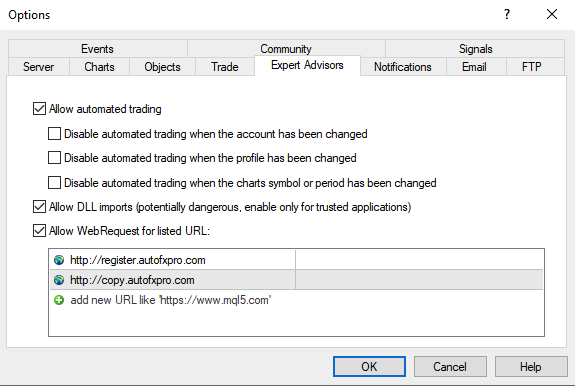This screenshot has height=386, width=575.
Task: Confirm settings with OK button
Action: (x=369, y=367)
